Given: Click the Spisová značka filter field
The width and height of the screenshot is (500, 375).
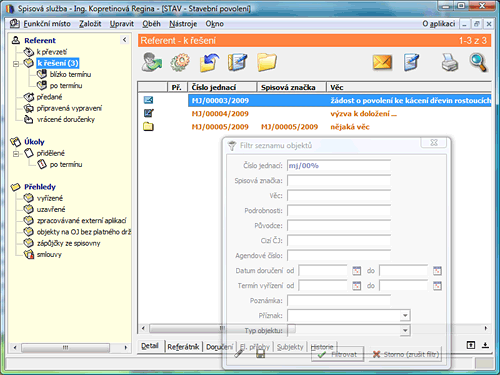Looking at the screenshot, I should click(339, 180).
